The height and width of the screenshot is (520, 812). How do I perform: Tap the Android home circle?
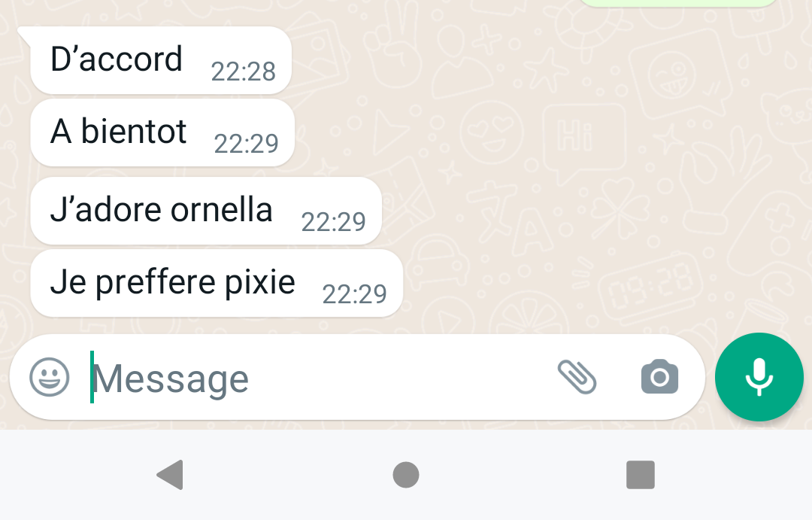click(406, 475)
